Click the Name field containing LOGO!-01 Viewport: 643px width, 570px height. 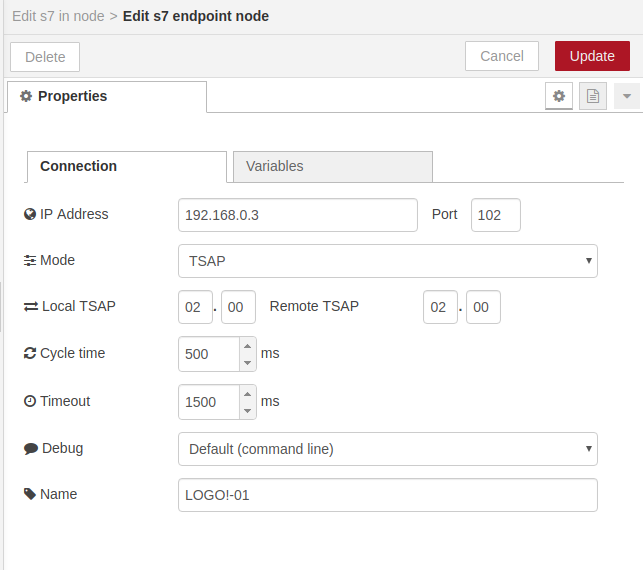coord(388,495)
